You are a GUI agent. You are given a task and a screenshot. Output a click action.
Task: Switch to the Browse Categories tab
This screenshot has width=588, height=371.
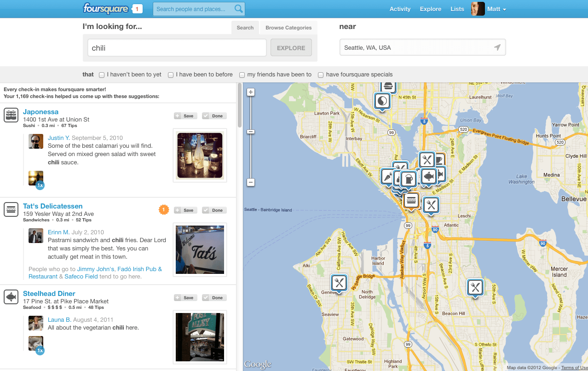pyautogui.click(x=288, y=28)
